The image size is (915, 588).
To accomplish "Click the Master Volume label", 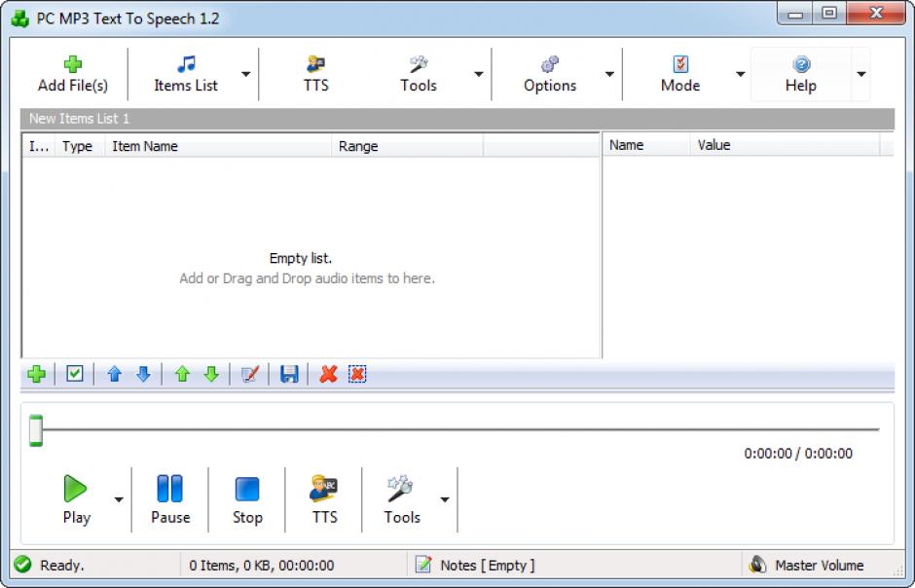I will [x=820, y=566].
